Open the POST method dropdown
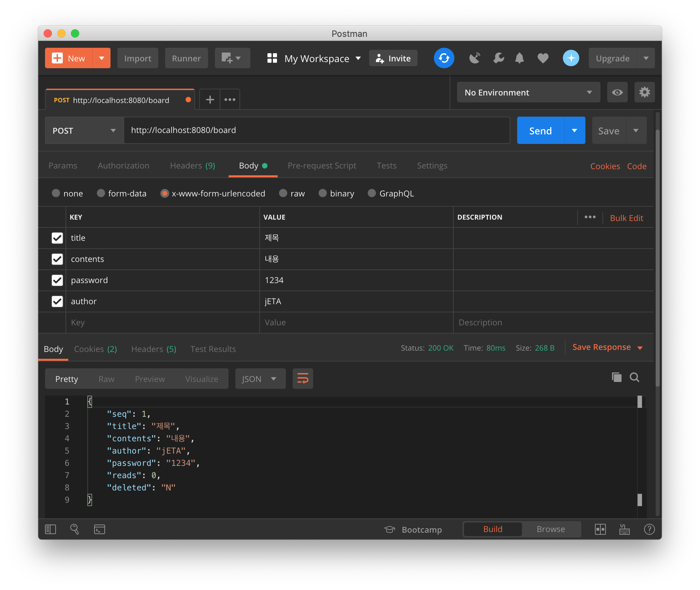The height and width of the screenshot is (590, 700). click(84, 131)
